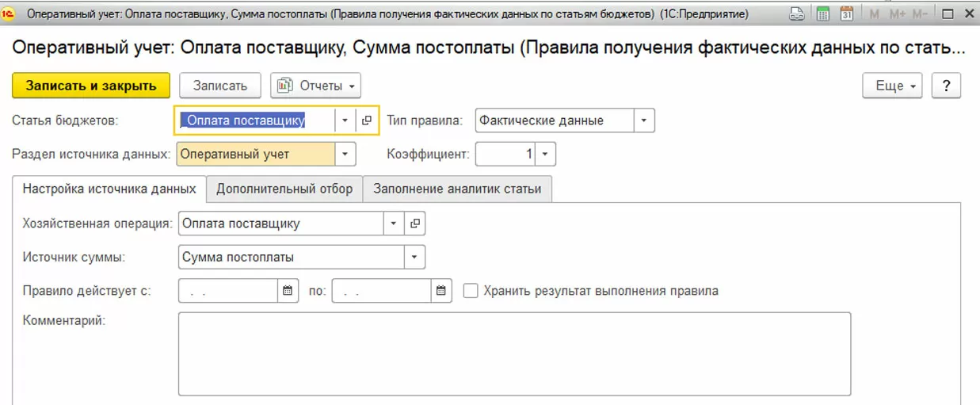This screenshot has height=405, width=980.
Task: Expand the Коэффициент dropdown arrow
Action: point(546,154)
